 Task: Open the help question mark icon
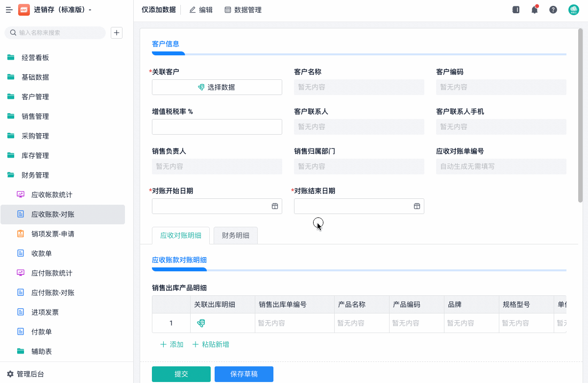553,10
